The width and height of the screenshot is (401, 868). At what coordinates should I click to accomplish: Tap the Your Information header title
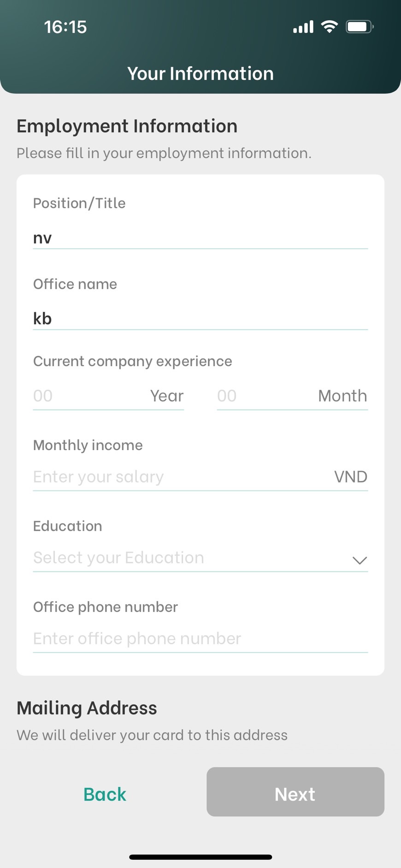(200, 74)
